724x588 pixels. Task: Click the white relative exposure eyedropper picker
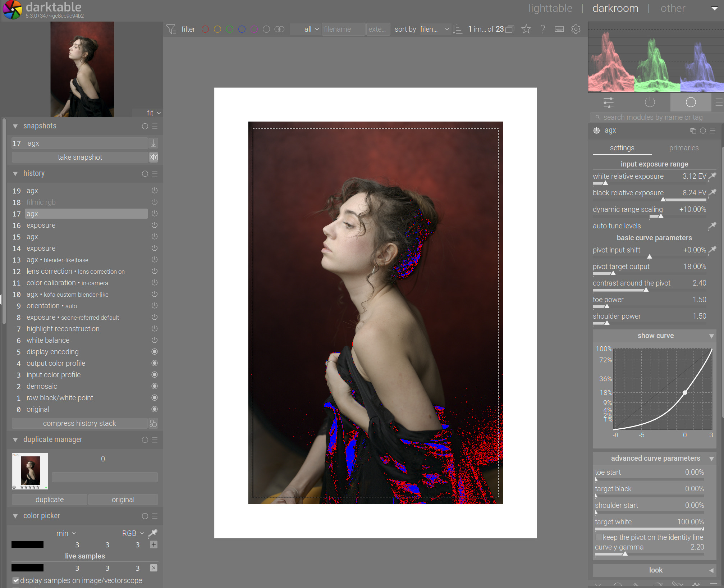tap(712, 176)
